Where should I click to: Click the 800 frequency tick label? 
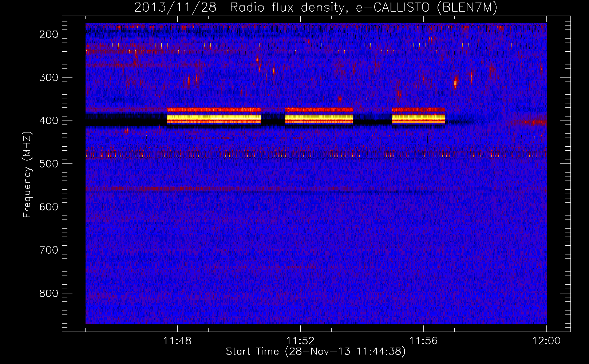[x=48, y=293]
